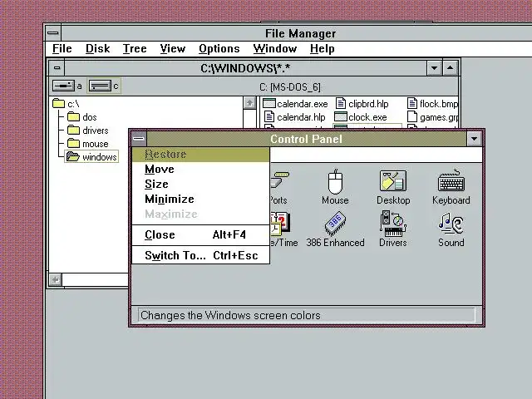Select calendar.hlp file
Image resolution: width=532 pixels, height=399 pixels.
point(294,117)
